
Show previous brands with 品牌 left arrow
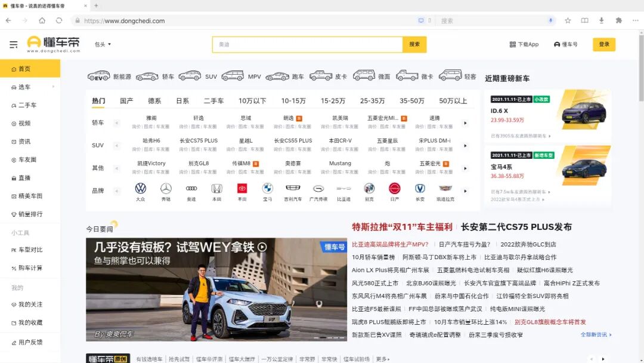pos(117,190)
